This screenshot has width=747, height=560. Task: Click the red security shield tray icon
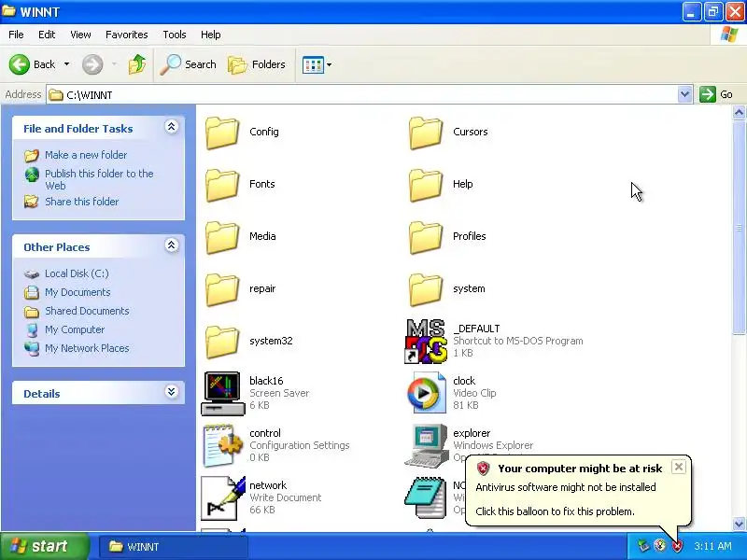point(677,546)
